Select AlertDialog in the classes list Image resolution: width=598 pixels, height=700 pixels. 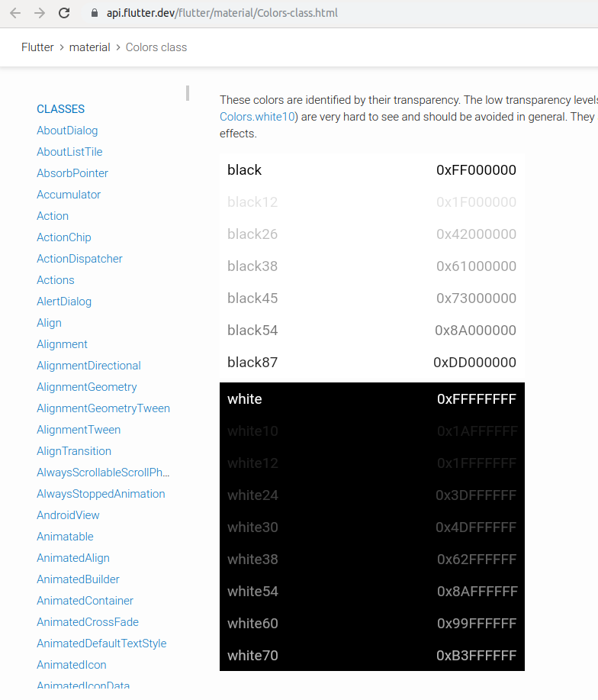tap(64, 302)
